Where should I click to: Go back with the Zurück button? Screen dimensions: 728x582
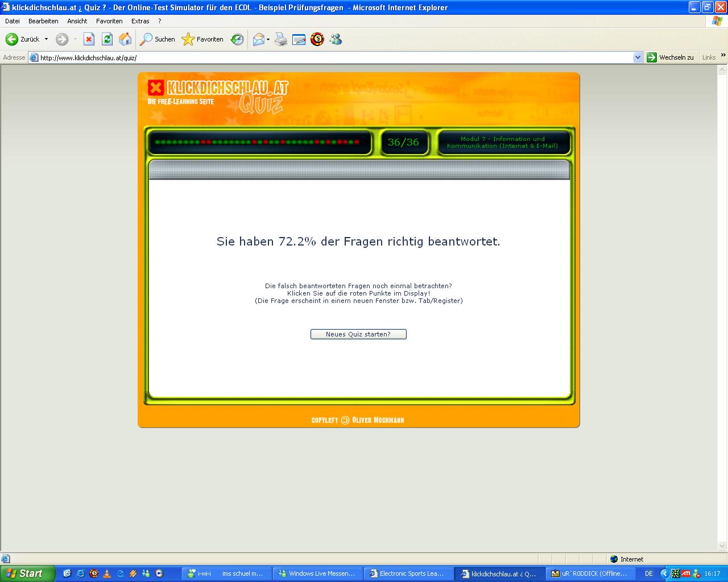(23, 39)
